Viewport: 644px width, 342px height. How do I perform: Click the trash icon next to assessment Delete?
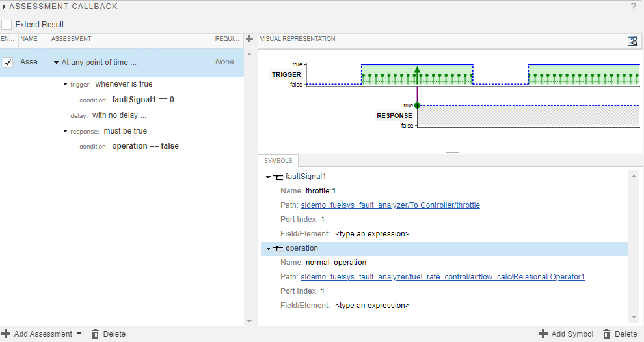(96, 334)
